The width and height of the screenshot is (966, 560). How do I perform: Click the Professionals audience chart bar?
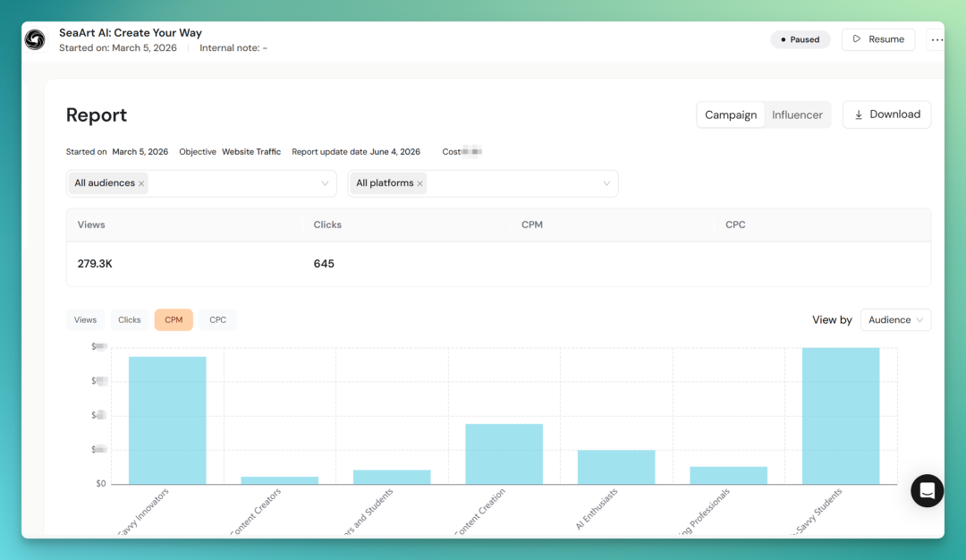point(728,476)
